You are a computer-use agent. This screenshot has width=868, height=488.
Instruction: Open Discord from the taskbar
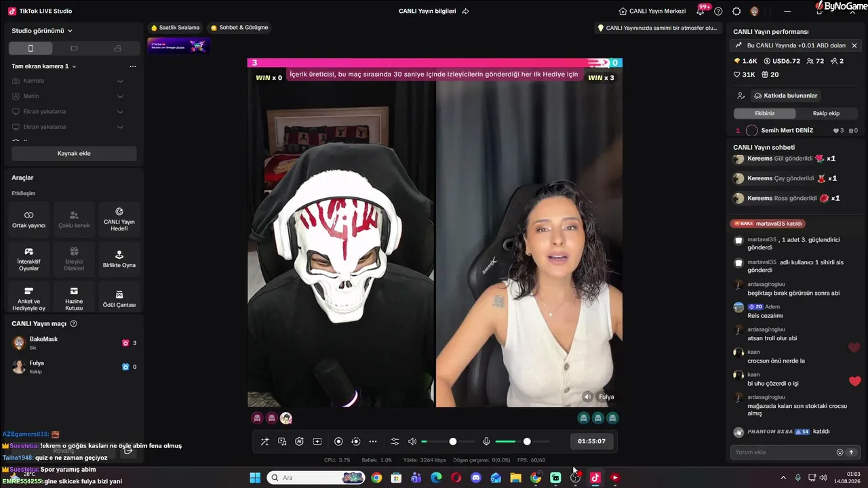[x=476, y=478]
